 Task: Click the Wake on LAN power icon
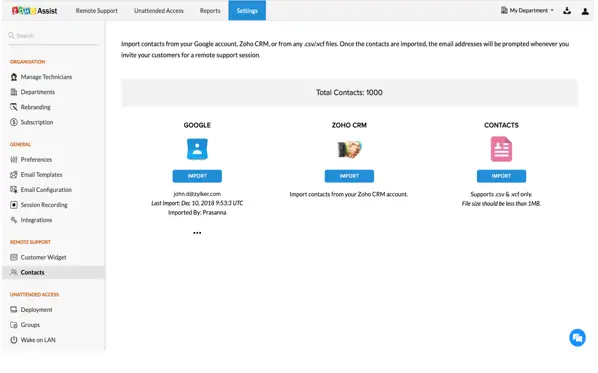(x=14, y=340)
